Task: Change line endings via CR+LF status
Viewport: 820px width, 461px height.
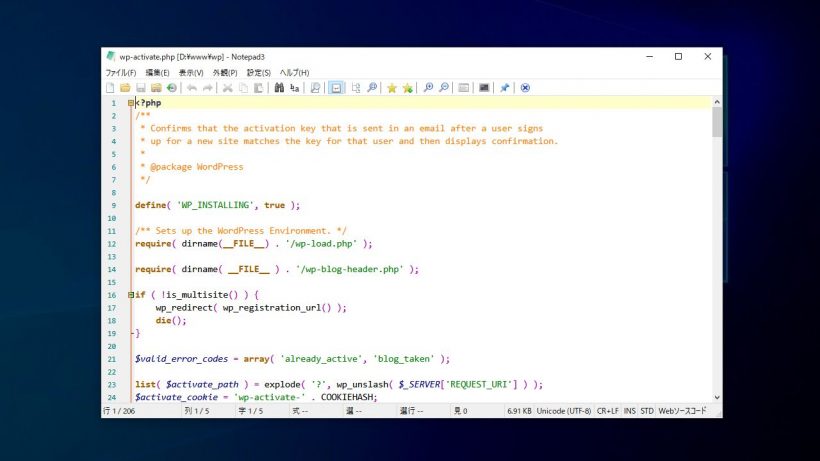Action: coord(607,411)
